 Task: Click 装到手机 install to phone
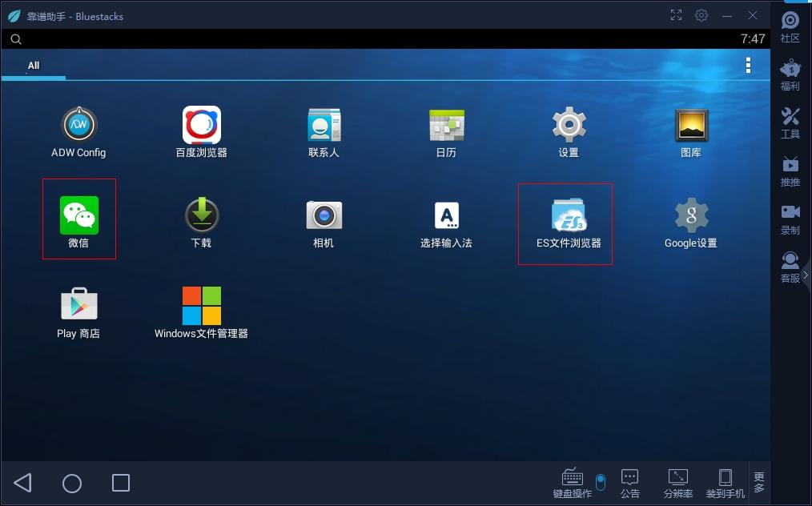coord(726,484)
